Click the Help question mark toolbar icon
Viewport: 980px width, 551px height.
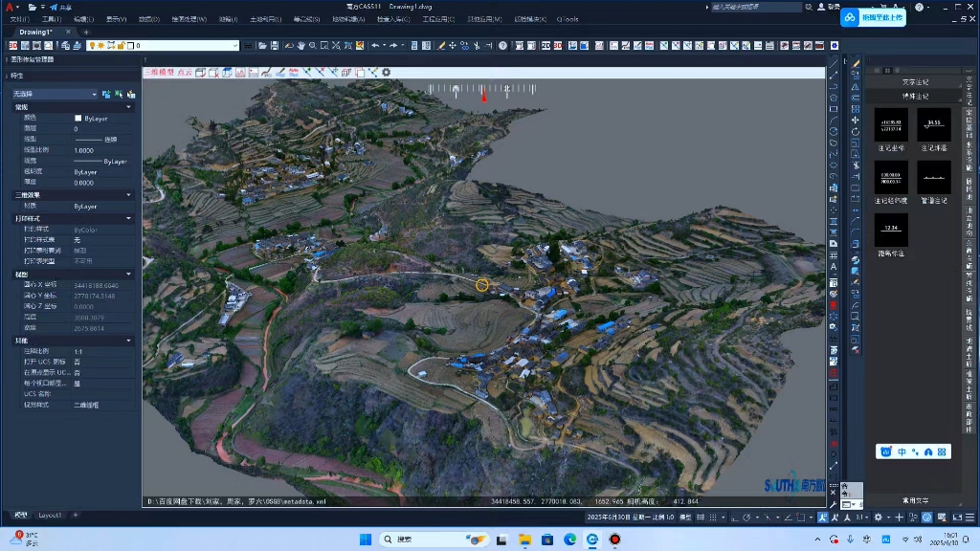point(503,45)
